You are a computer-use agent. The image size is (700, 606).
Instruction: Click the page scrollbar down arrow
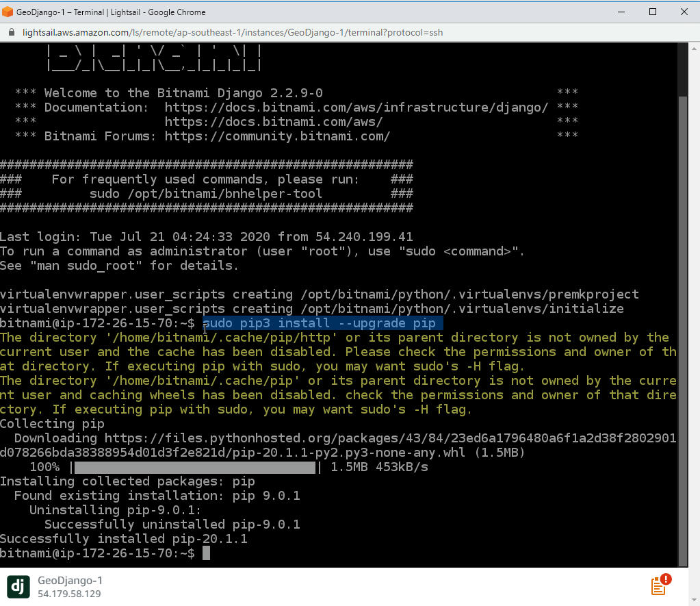(x=695, y=600)
